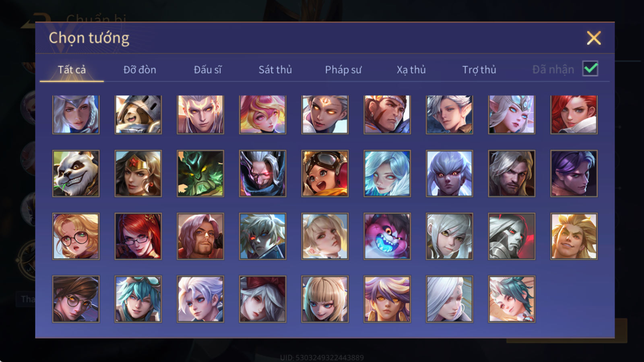The image size is (644, 362).
Task: Switch to the Trợ thủ tab
Action: pos(479,70)
